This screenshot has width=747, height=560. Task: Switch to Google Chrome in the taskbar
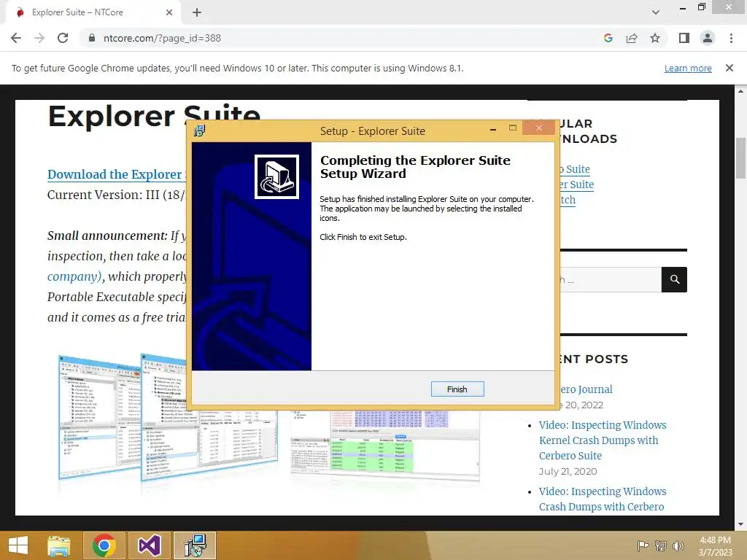tap(104, 545)
